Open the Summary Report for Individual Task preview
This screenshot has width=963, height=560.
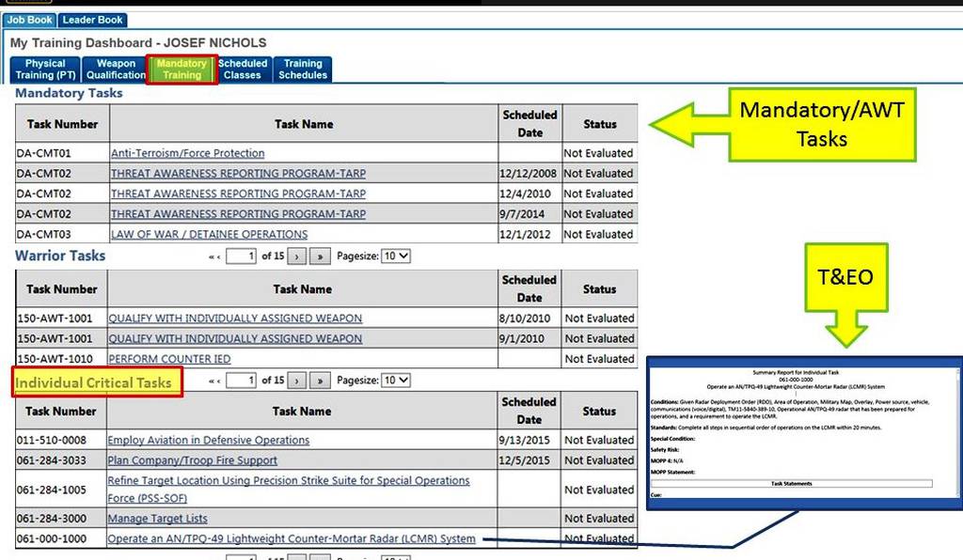[804, 434]
